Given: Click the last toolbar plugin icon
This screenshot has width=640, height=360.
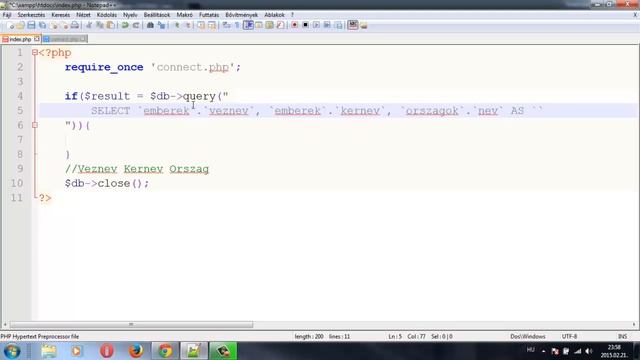Looking at the screenshot, I should pyautogui.click(x=364, y=25).
